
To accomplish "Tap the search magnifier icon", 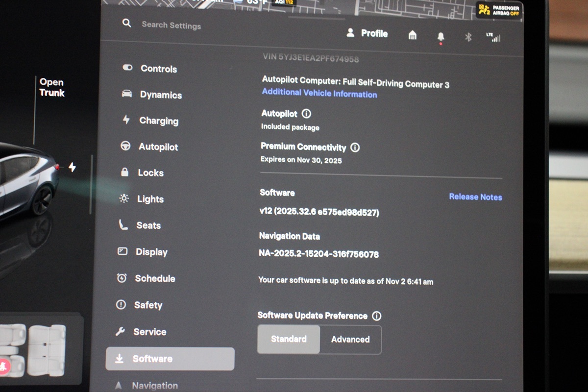I will tap(126, 23).
